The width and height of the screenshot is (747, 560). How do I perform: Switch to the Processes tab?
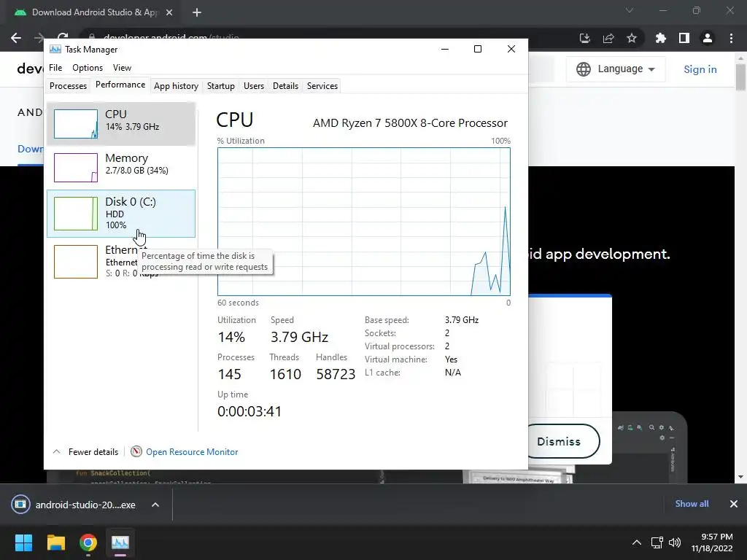pos(68,86)
